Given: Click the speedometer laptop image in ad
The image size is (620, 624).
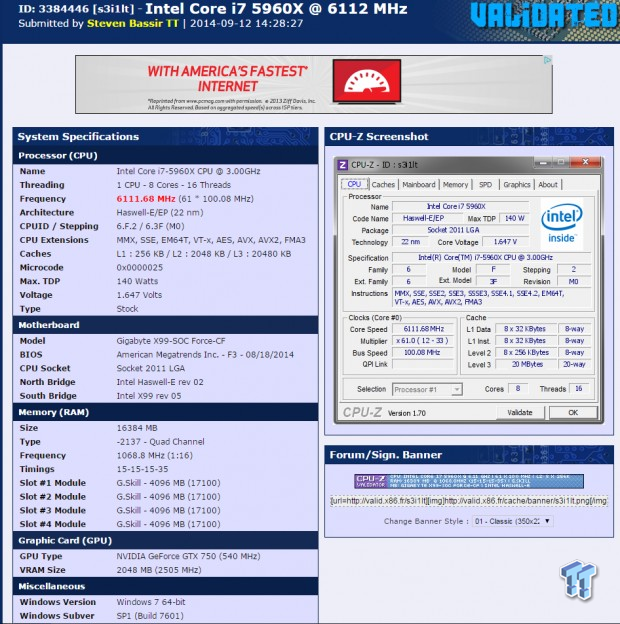Looking at the screenshot, I should [367, 82].
